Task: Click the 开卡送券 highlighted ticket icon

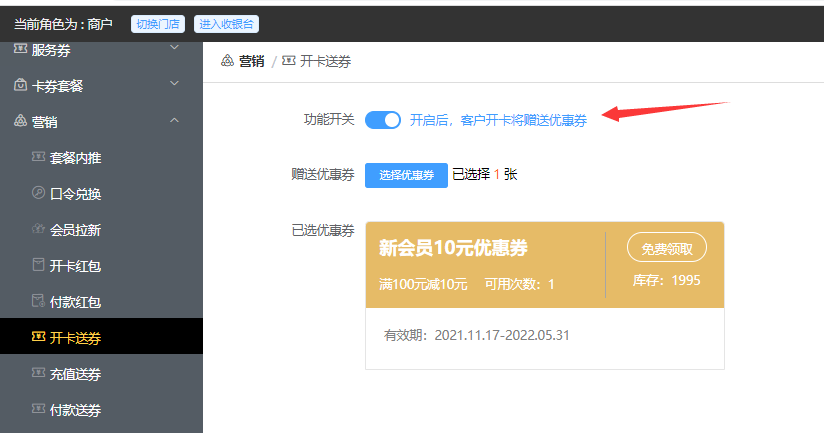Action: (38, 336)
